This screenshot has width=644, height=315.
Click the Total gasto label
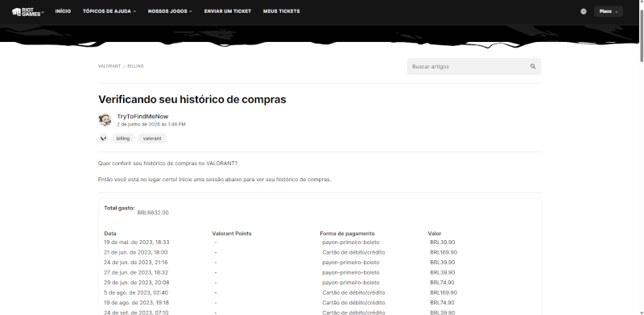(119, 208)
